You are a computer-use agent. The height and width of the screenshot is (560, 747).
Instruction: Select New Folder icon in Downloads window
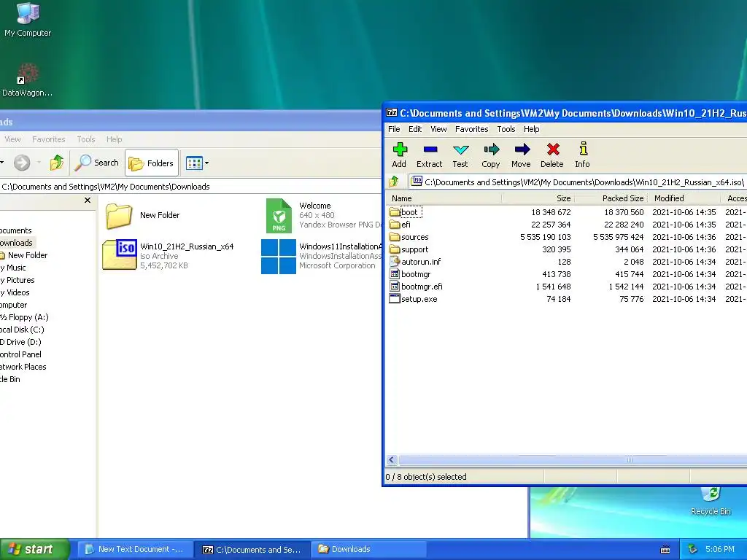point(142,215)
